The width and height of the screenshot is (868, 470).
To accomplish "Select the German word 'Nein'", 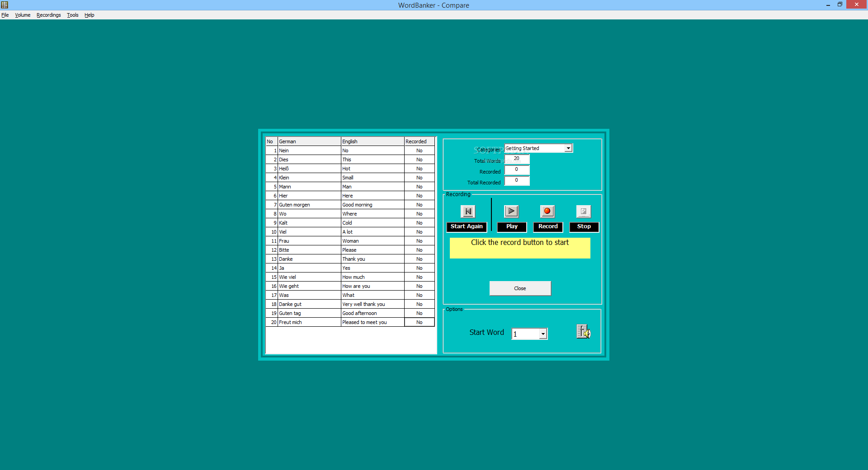I will pos(309,150).
